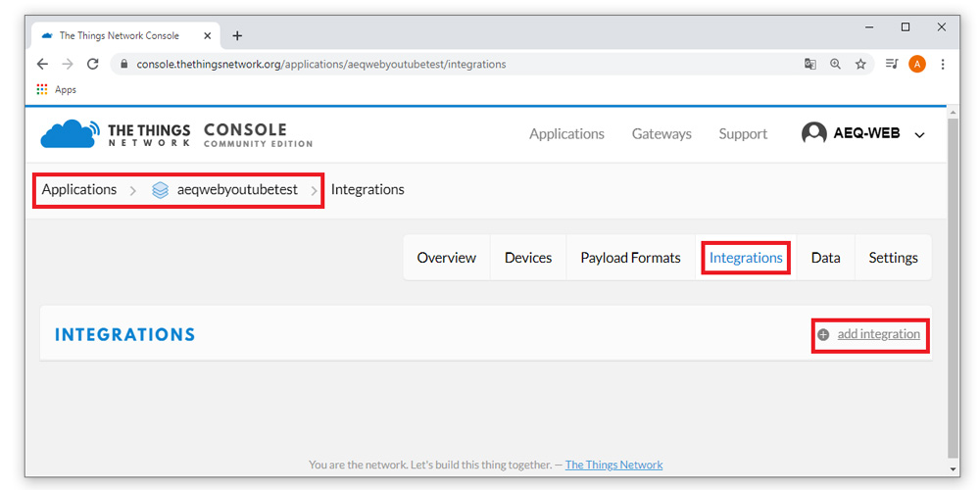Click the application layers icon in breadcrumb

(160, 190)
